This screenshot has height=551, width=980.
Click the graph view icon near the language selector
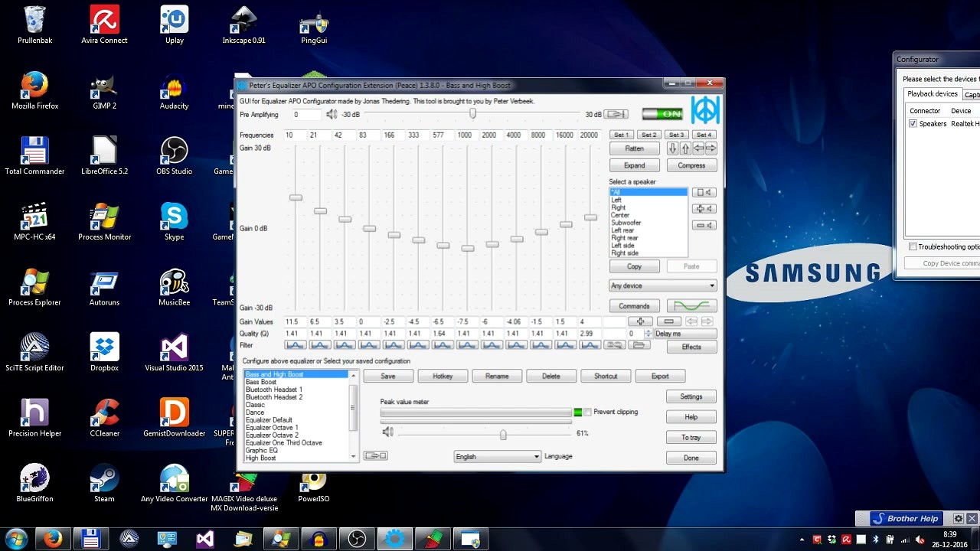(374, 455)
